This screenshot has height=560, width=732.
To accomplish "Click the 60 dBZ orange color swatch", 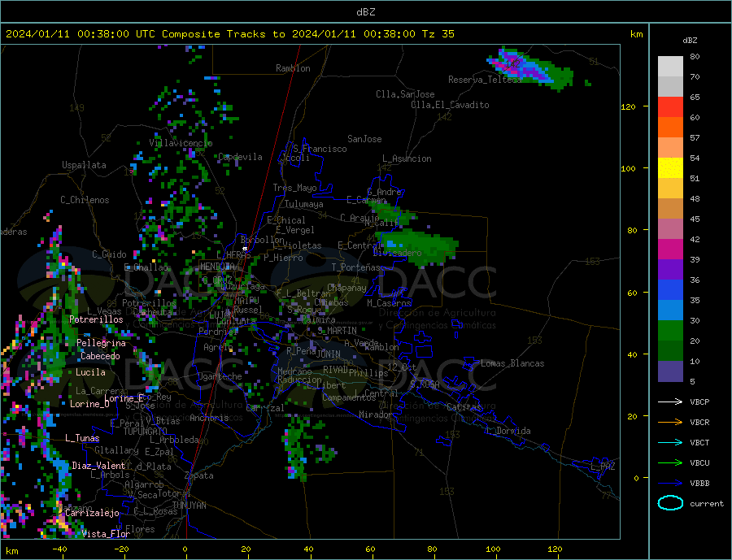I will (670, 128).
